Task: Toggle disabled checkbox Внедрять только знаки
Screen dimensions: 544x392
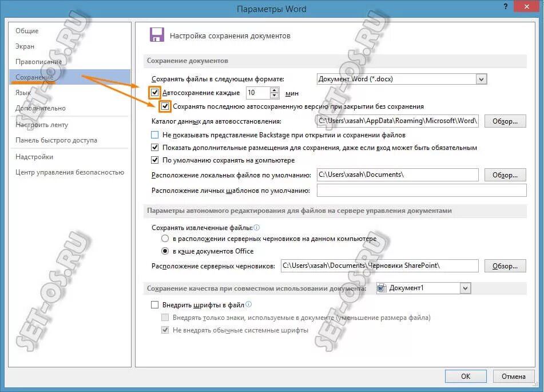Action: (x=165, y=318)
